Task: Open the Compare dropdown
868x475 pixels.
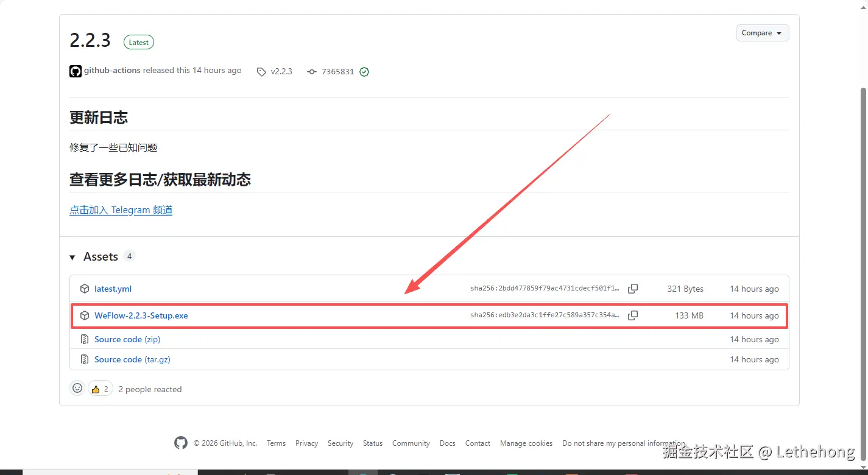Action: 763,33
